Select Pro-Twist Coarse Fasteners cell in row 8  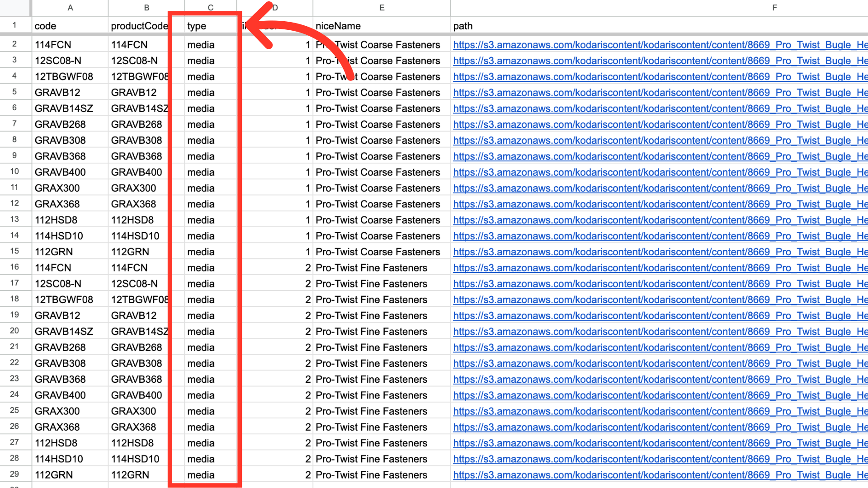point(377,141)
